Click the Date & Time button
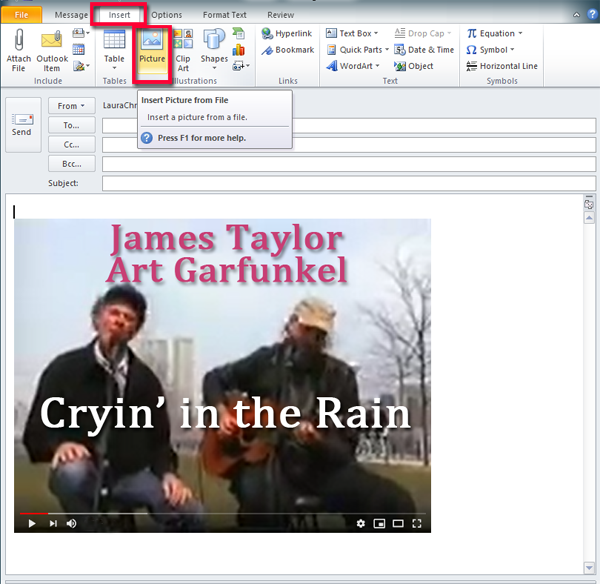This screenshot has width=600, height=584. (x=424, y=50)
